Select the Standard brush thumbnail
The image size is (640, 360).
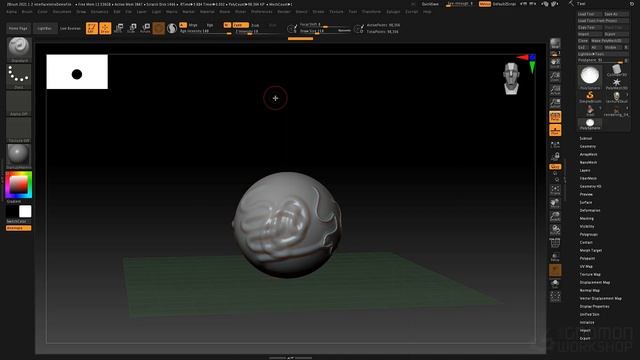click(x=19, y=49)
